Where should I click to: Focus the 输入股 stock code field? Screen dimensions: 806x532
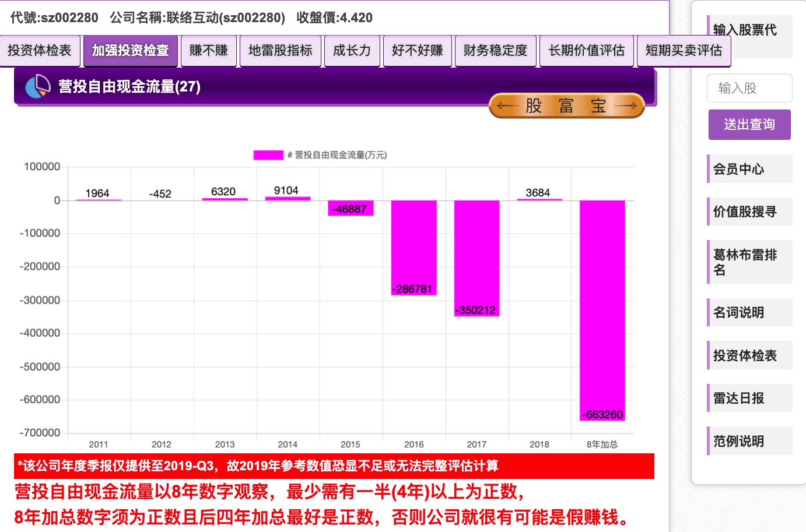click(x=749, y=88)
